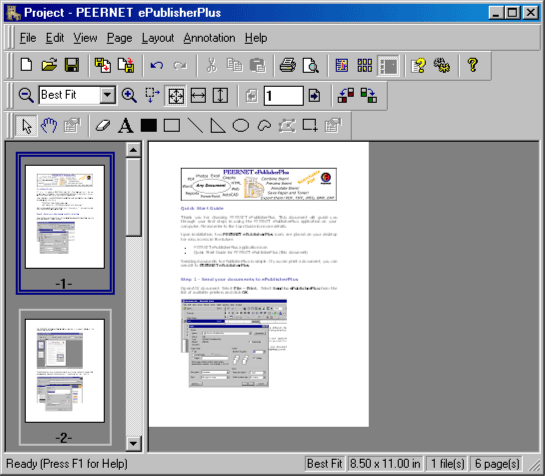Screen dimensions: 545x476
Task: Select the Ellipse annotation tool
Action: 241,126
